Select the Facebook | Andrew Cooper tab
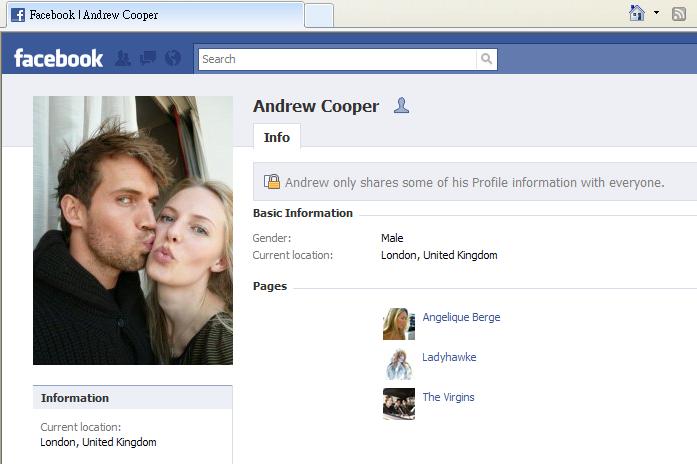 (156, 15)
